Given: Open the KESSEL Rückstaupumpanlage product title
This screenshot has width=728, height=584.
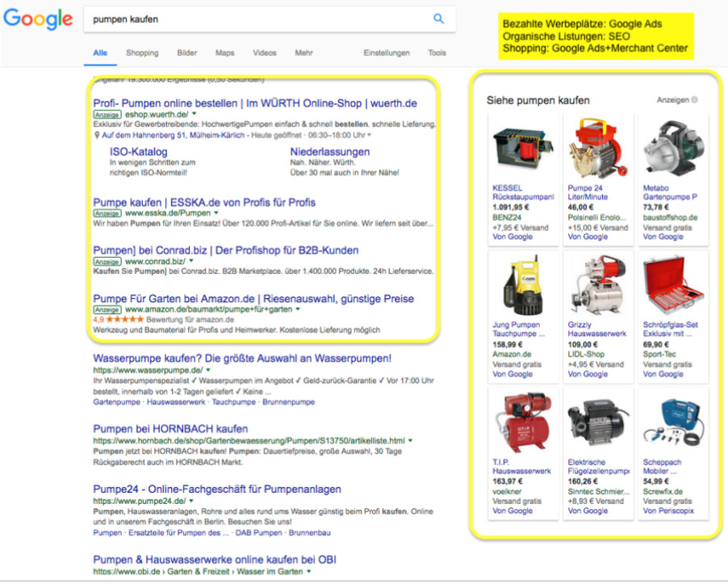Looking at the screenshot, I should (x=523, y=192).
